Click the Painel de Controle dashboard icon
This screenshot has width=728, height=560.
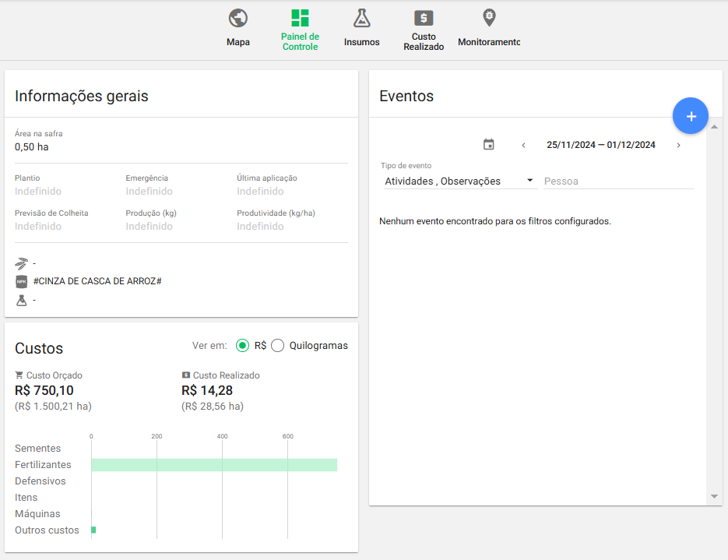pos(300,19)
